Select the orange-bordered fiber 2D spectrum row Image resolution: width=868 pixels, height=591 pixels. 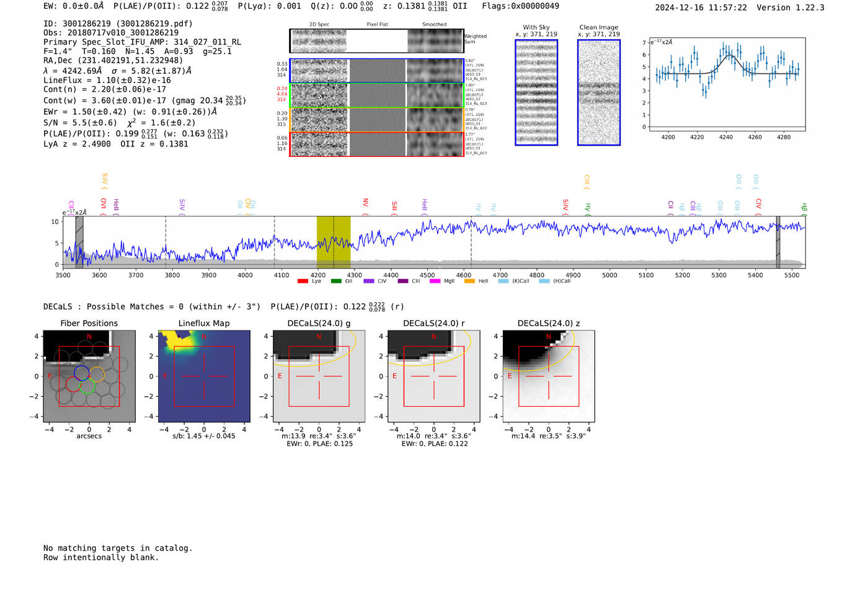[x=376, y=120]
